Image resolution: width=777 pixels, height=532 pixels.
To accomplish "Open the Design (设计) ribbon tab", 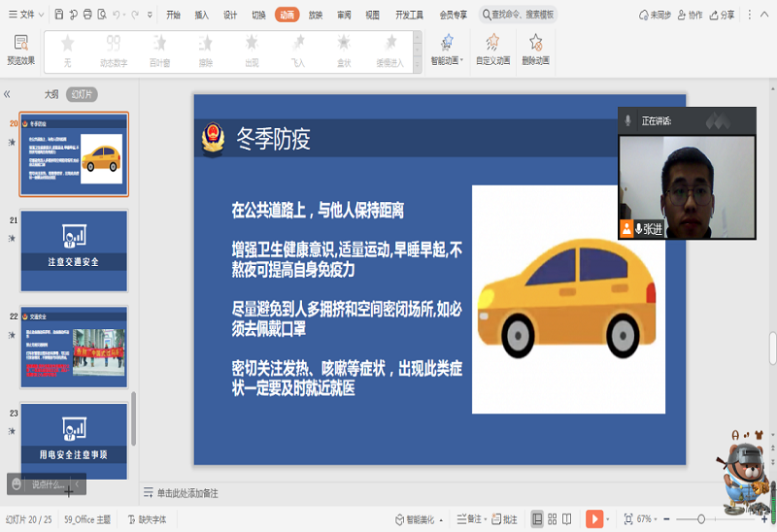I will click(x=230, y=16).
